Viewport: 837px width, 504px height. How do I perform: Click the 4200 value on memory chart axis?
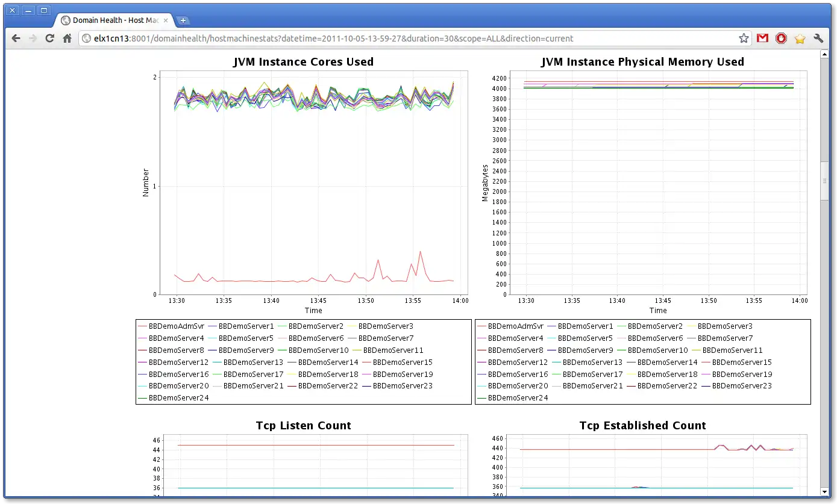click(500, 78)
